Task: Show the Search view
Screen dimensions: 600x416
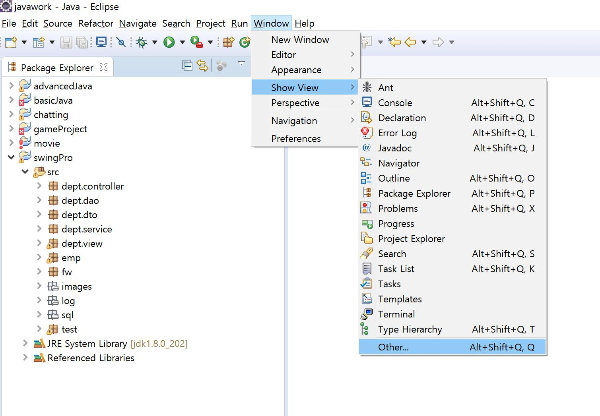Action: pyautogui.click(x=453, y=253)
